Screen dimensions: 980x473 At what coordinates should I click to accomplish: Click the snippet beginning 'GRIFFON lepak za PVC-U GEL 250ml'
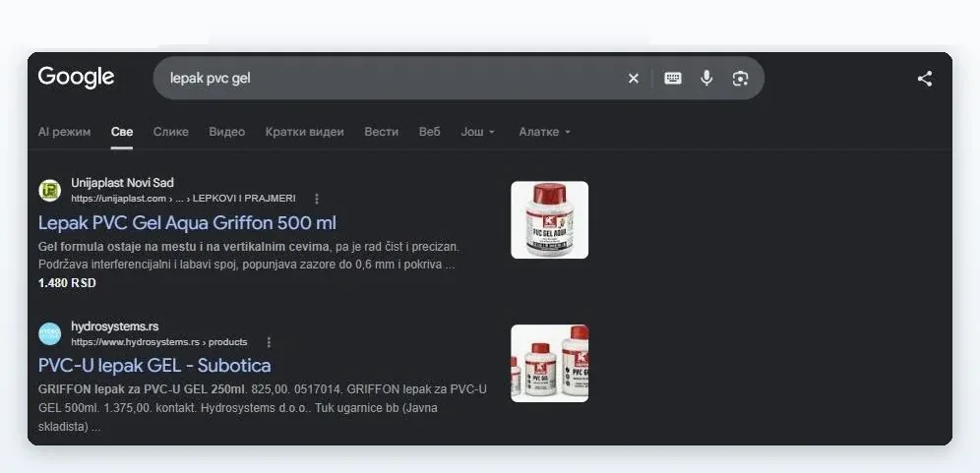point(263,408)
